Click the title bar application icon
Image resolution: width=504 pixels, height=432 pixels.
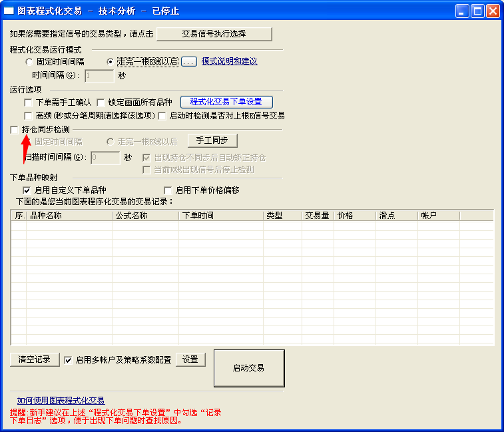(x=9, y=11)
